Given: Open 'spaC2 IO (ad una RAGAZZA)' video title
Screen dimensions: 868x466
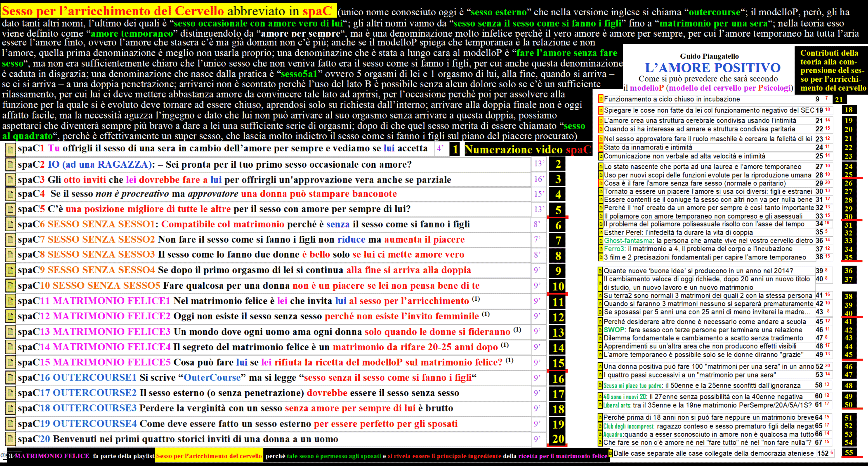Looking at the screenshot, I should pos(215,164).
